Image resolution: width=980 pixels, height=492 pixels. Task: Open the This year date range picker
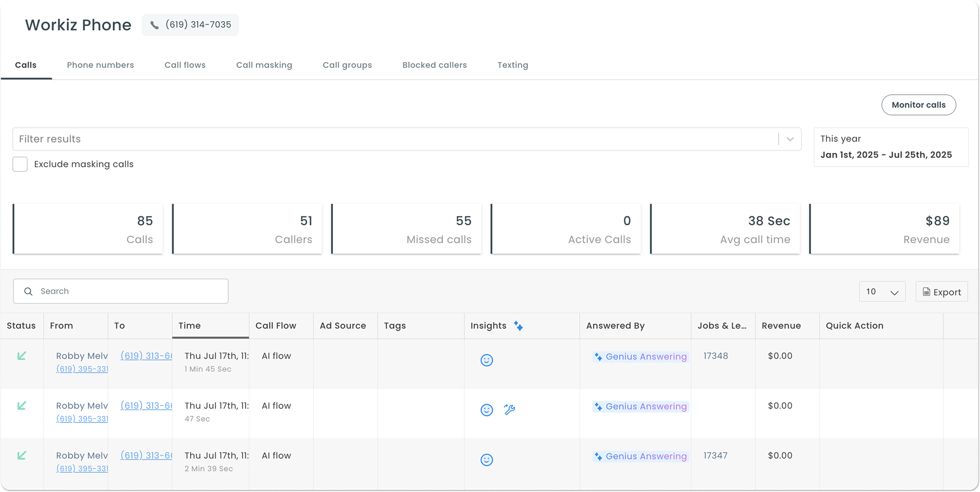click(891, 147)
